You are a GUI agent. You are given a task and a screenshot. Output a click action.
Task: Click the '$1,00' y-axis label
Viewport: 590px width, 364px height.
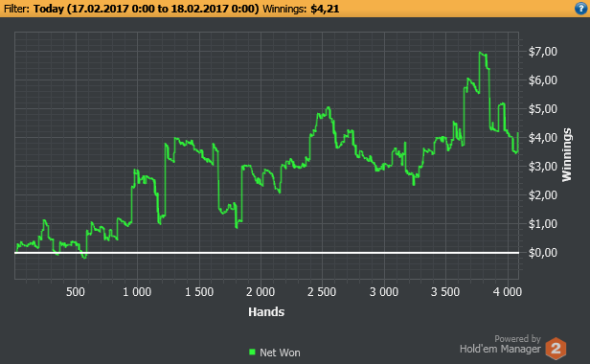(542, 224)
